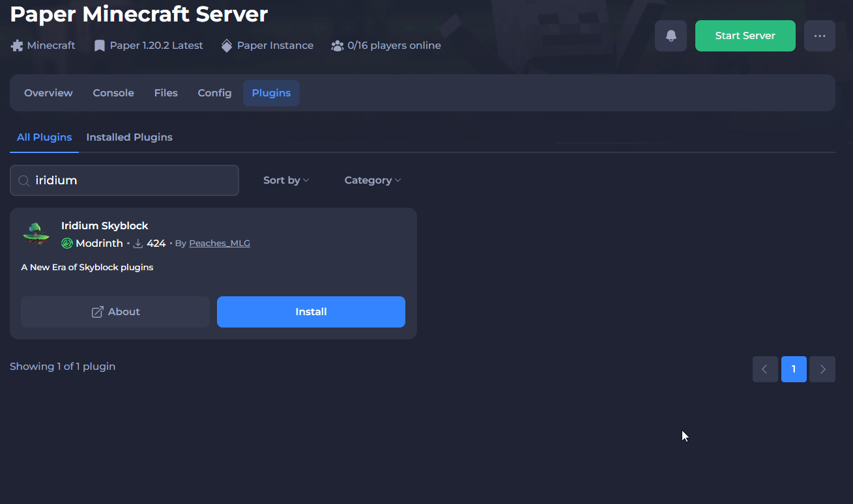Install the Iridium Skyblock plugin
853x504 pixels.
point(311,312)
